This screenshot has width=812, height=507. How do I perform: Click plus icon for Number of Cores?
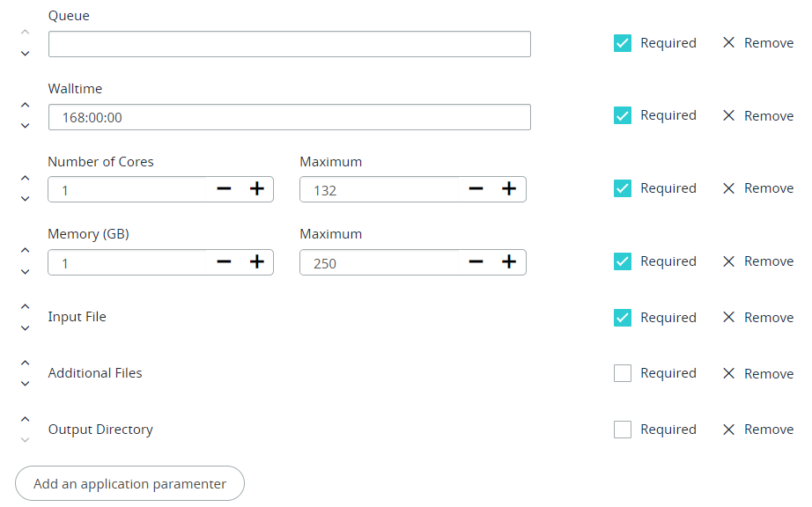point(256,189)
